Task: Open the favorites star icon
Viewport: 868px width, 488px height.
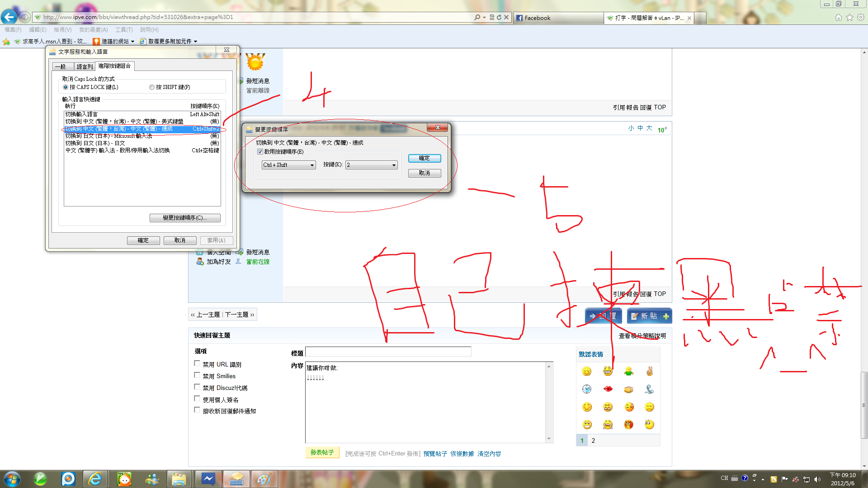Action: pos(849,17)
